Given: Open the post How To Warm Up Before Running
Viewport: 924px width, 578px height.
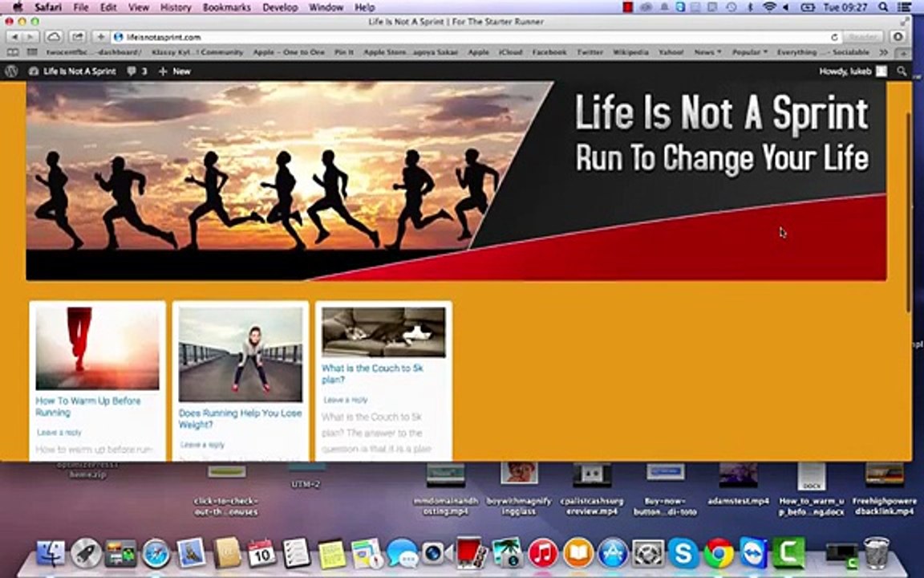Looking at the screenshot, I should [x=87, y=406].
